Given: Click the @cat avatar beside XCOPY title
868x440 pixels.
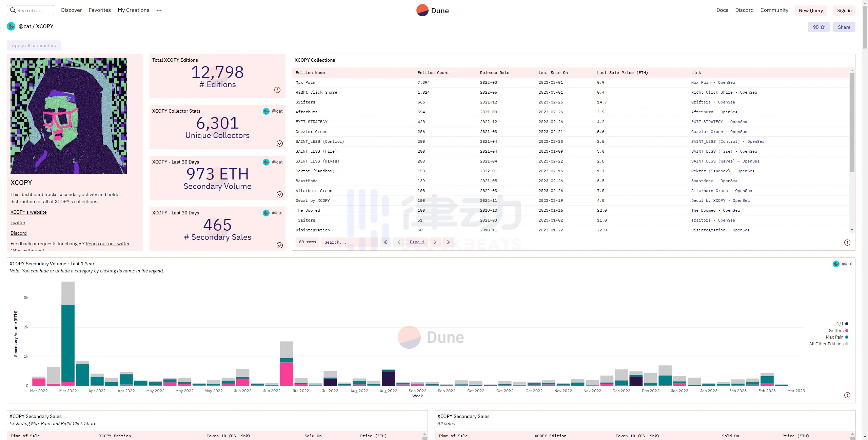Looking at the screenshot, I should pos(11,26).
